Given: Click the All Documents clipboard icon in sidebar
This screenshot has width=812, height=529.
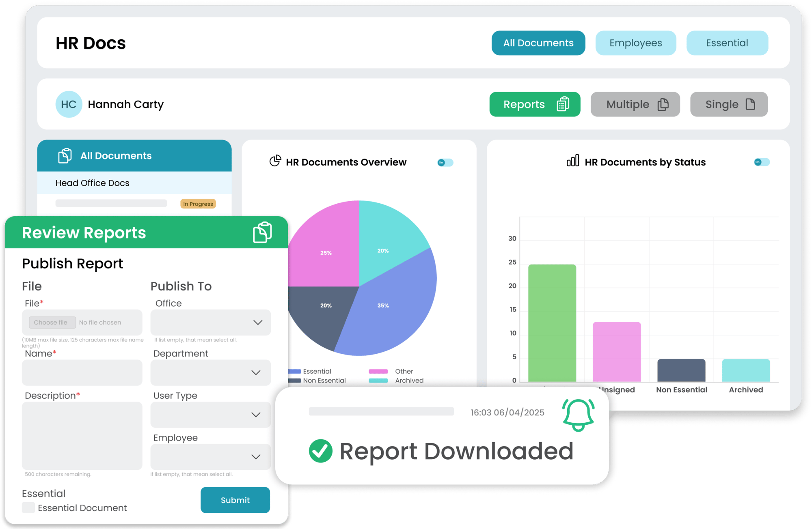Looking at the screenshot, I should click(x=64, y=155).
